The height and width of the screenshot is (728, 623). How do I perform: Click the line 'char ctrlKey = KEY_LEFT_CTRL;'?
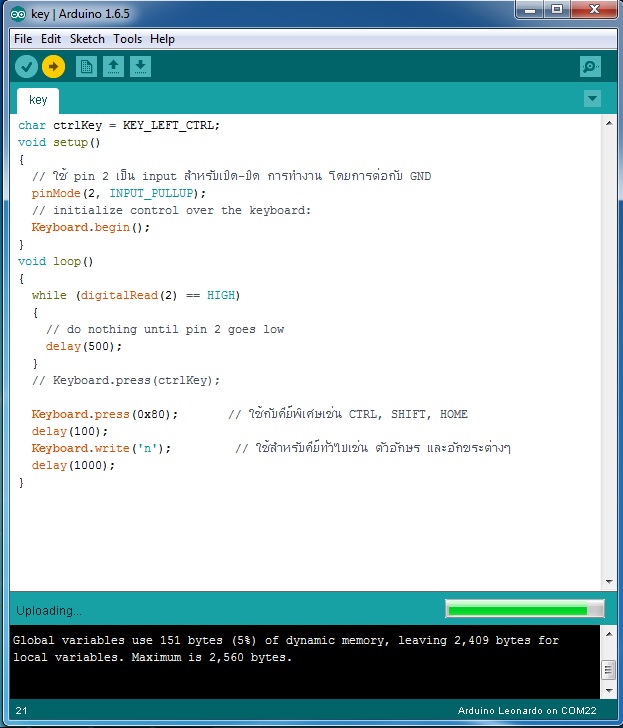tap(119, 125)
